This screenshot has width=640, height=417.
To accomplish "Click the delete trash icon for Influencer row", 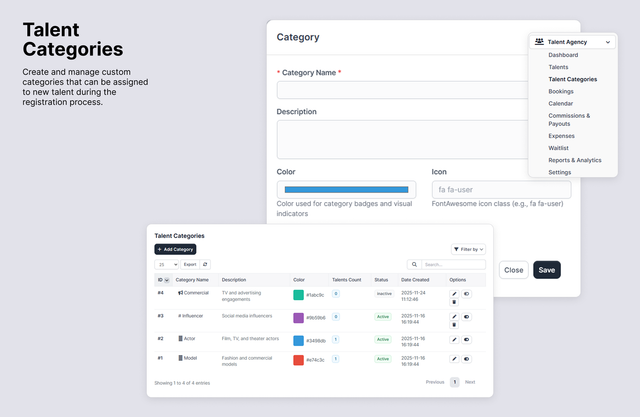I will (x=454, y=325).
